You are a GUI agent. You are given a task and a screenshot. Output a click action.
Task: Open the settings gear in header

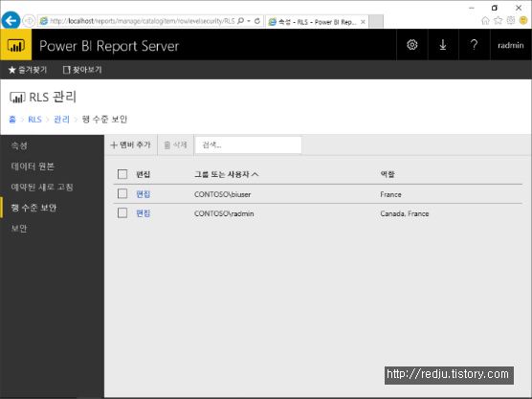(x=411, y=45)
